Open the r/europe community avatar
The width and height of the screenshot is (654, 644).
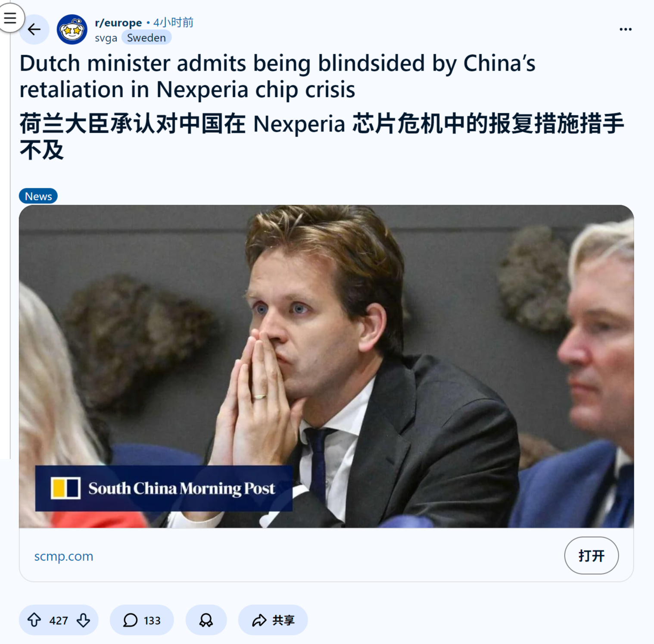tap(72, 29)
